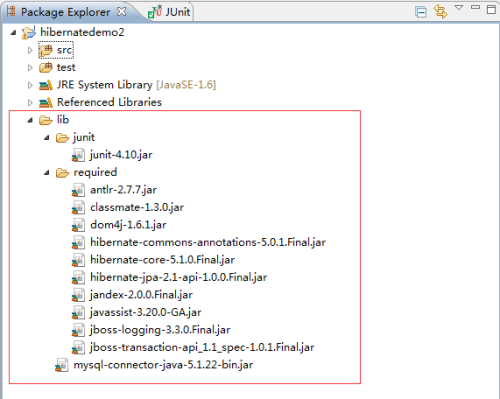Select junit-4.10.jar file name
Viewport: 500px width, 399px height.
pyautogui.click(x=121, y=155)
